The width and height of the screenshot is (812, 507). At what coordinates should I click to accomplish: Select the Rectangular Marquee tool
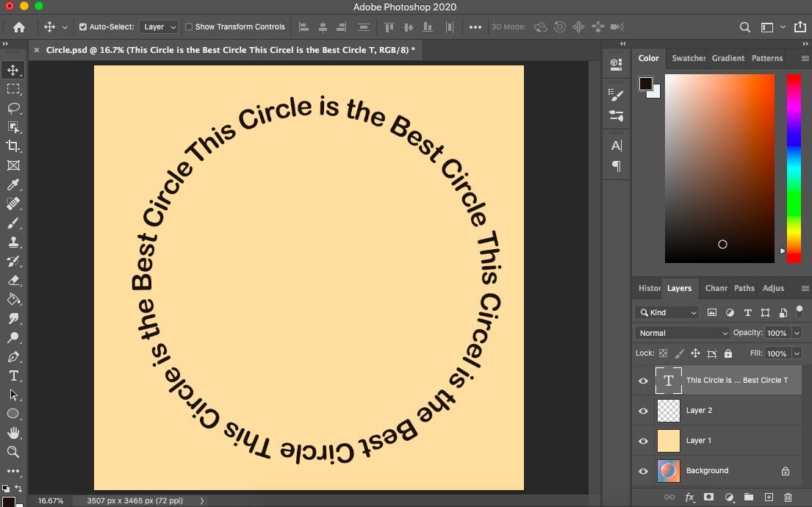[x=13, y=89]
